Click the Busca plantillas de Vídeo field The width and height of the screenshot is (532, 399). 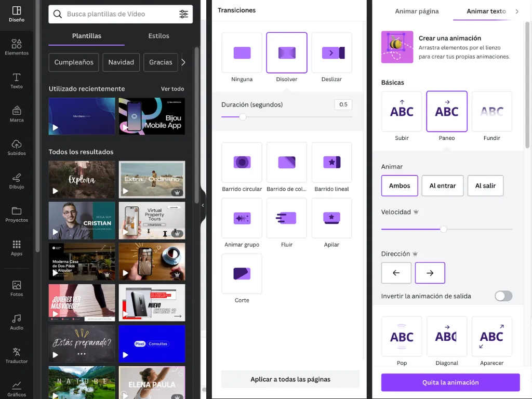pos(121,14)
